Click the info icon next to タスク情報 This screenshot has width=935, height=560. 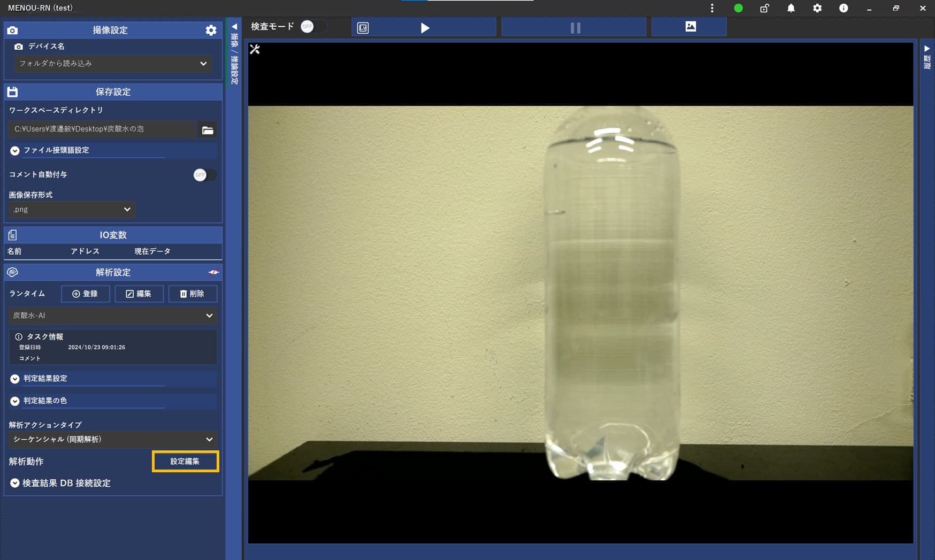point(19,337)
